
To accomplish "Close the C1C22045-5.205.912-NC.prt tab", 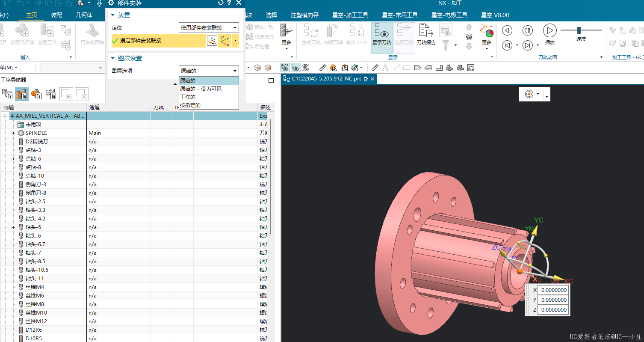I will pyautogui.click(x=372, y=79).
